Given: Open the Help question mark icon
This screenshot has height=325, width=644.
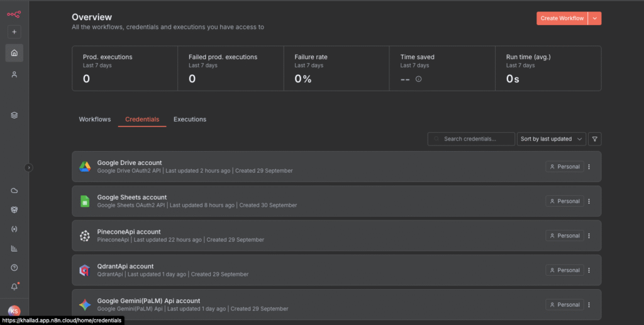Looking at the screenshot, I should (14, 268).
